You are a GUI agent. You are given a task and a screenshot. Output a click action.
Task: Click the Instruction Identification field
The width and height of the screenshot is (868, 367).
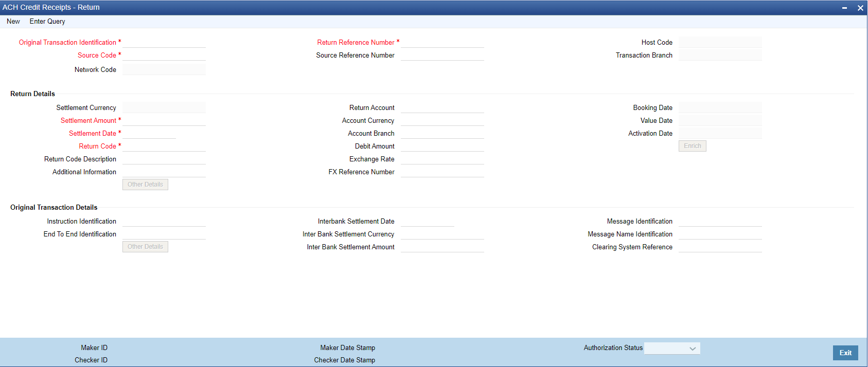pos(164,221)
